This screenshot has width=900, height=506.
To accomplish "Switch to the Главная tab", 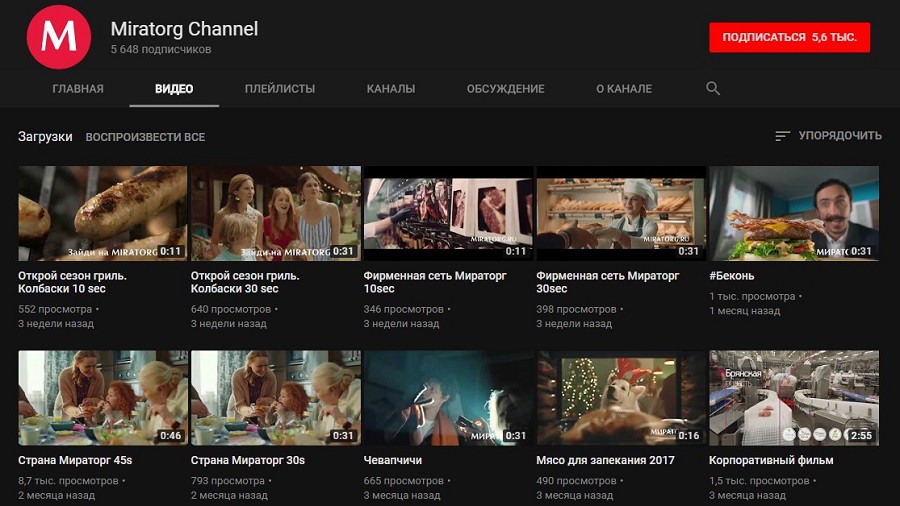I will (78, 89).
